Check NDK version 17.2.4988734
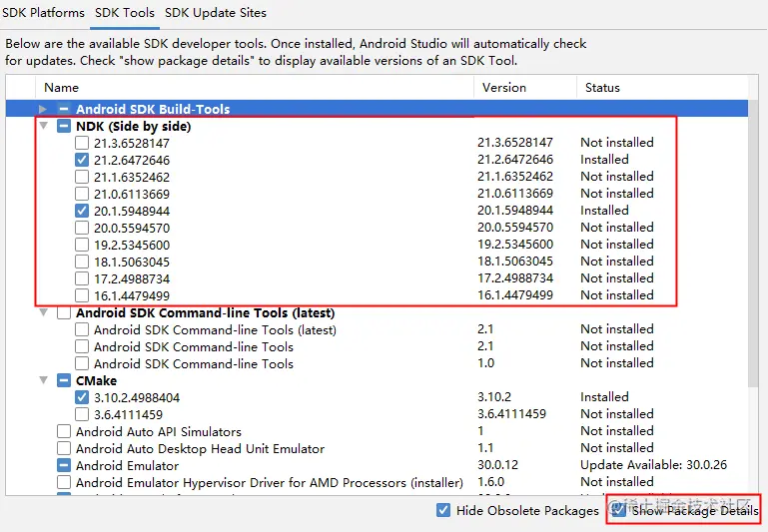 (82, 278)
